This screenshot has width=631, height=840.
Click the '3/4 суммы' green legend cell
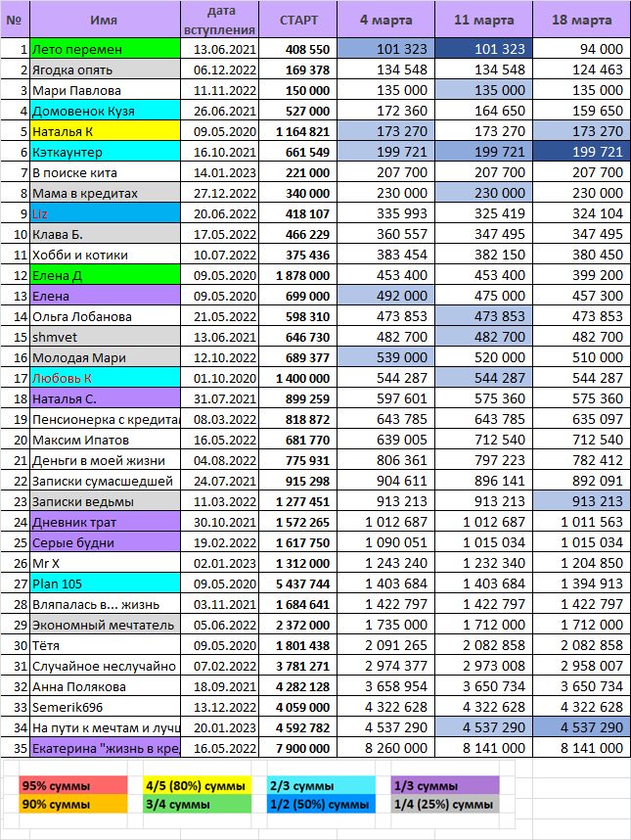click(198, 804)
